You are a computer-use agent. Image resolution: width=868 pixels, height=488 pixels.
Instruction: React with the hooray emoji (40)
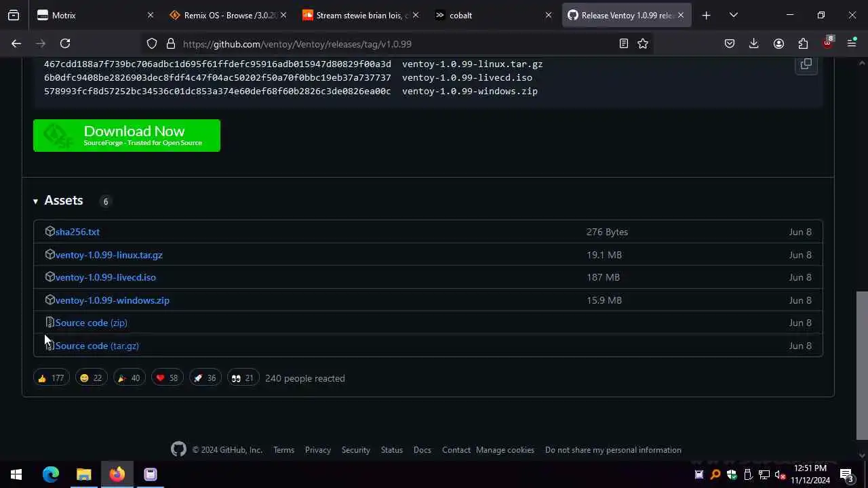pyautogui.click(x=128, y=378)
